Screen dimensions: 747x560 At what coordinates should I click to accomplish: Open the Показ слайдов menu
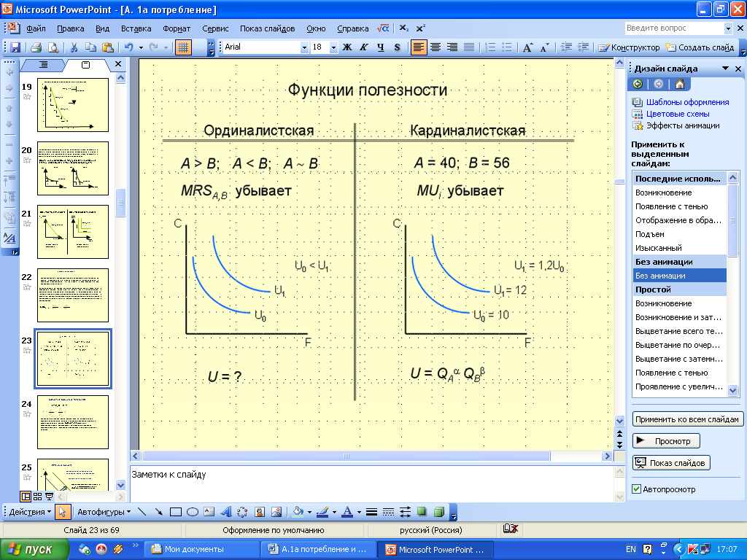point(267,28)
